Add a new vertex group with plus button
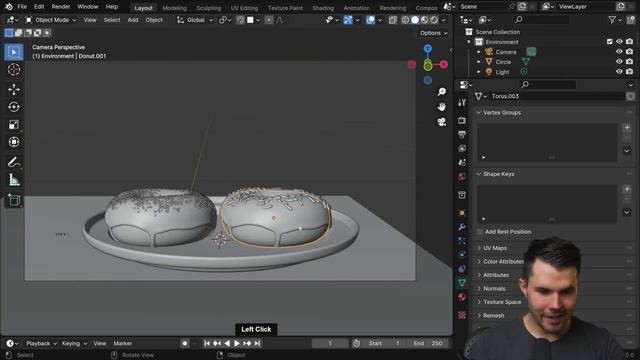 tap(627, 128)
